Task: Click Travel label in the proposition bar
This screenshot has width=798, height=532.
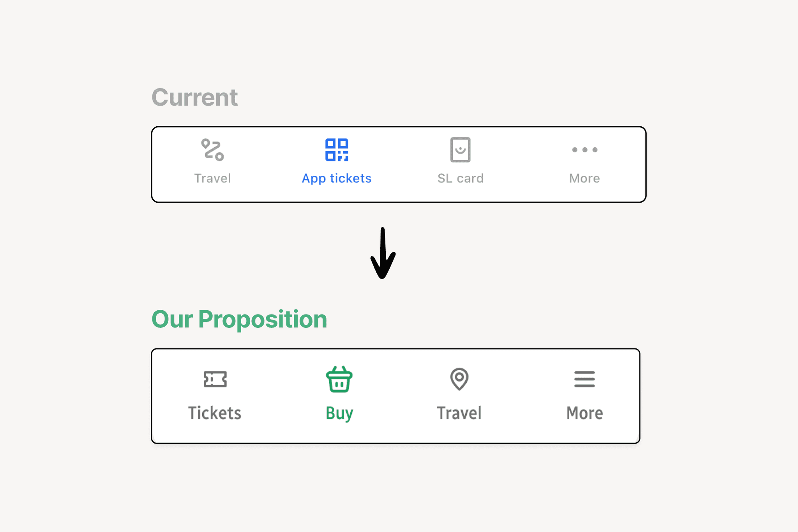Action: coord(459,413)
